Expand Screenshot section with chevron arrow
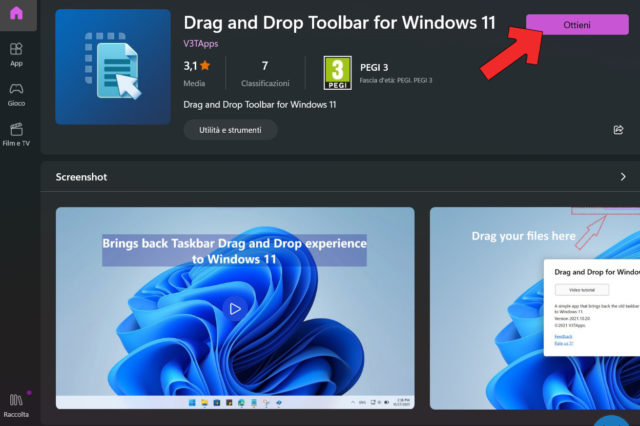The image size is (640, 426). [623, 177]
